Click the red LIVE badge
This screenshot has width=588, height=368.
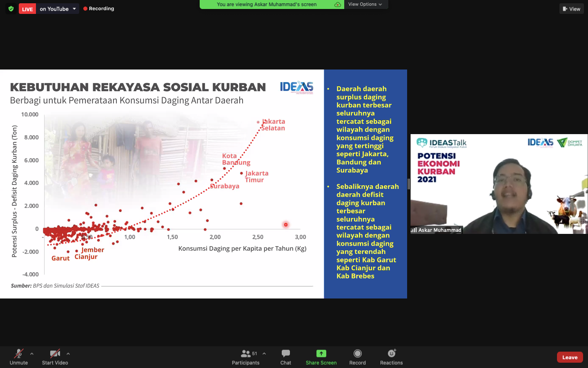pyautogui.click(x=27, y=9)
